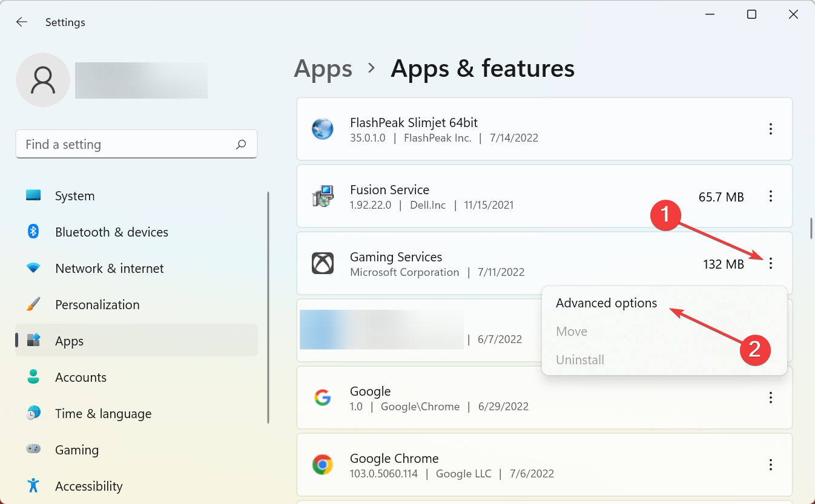
Task: Select Apps in the sidebar
Action: click(x=136, y=341)
